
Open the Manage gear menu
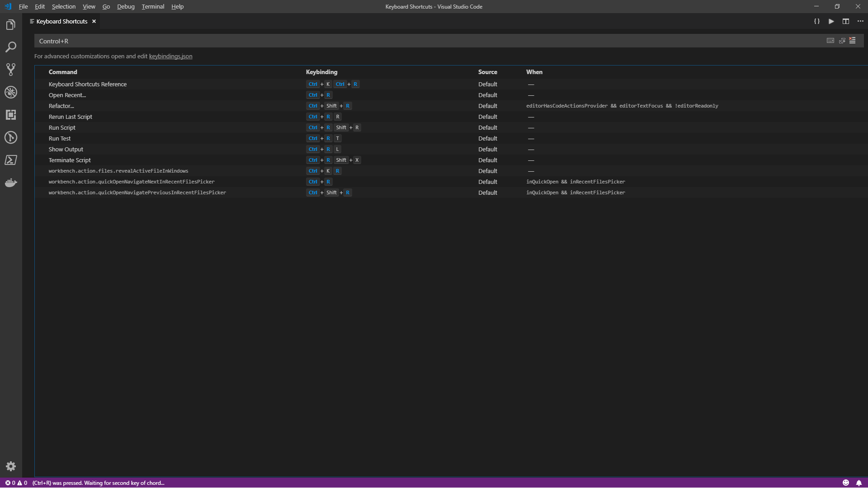tap(11, 466)
